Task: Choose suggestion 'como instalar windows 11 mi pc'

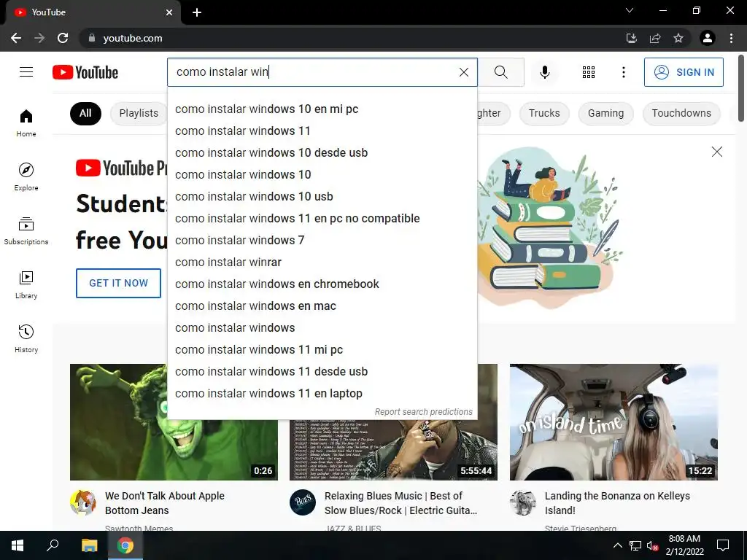Action: (x=322, y=350)
